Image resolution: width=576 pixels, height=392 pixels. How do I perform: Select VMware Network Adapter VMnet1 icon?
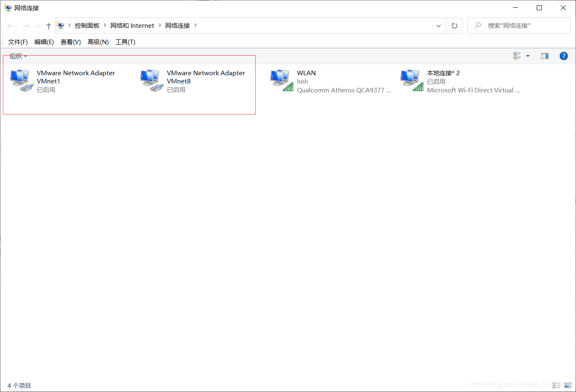point(22,81)
